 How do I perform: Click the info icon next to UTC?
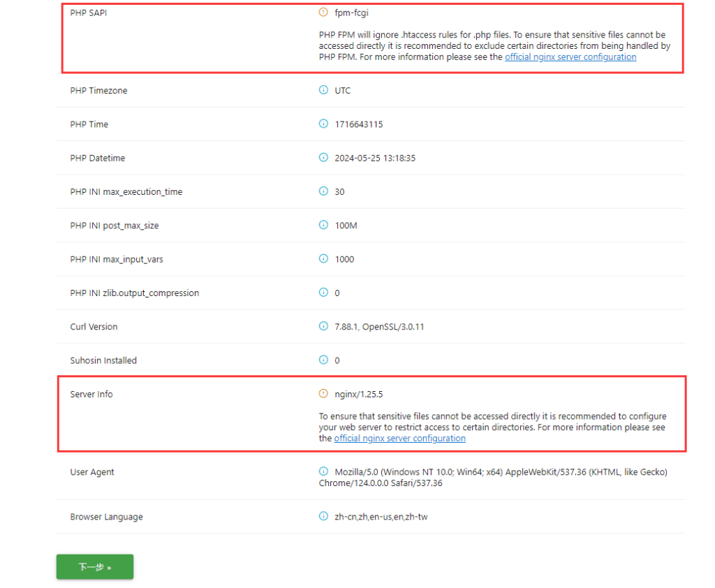click(x=323, y=90)
